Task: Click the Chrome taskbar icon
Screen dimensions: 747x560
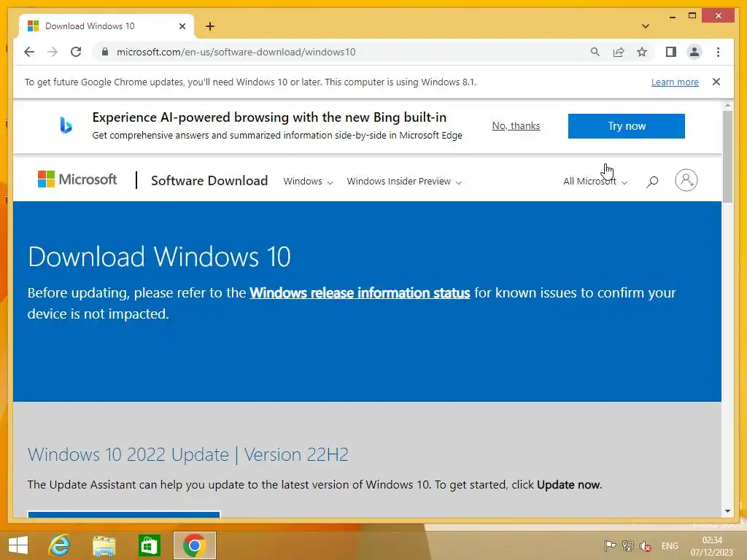Action: [x=194, y=545]
